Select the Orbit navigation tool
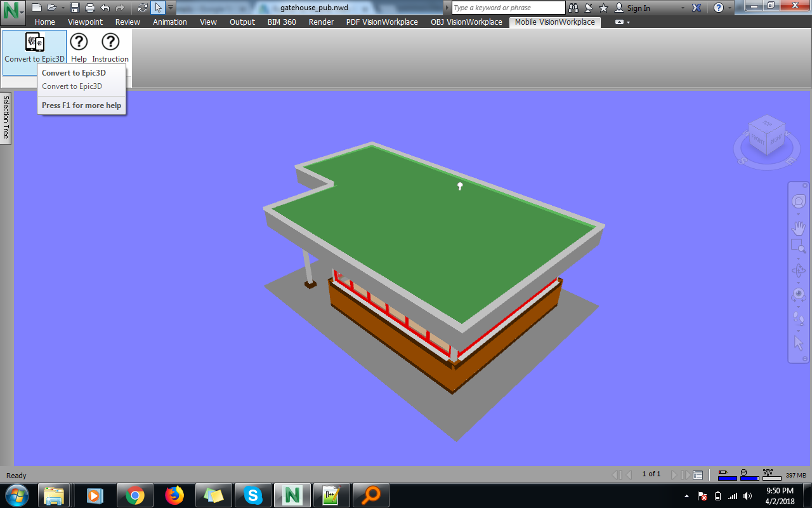Screen dimensions: 812x508 pyautogui.click(x=799, y=271)
